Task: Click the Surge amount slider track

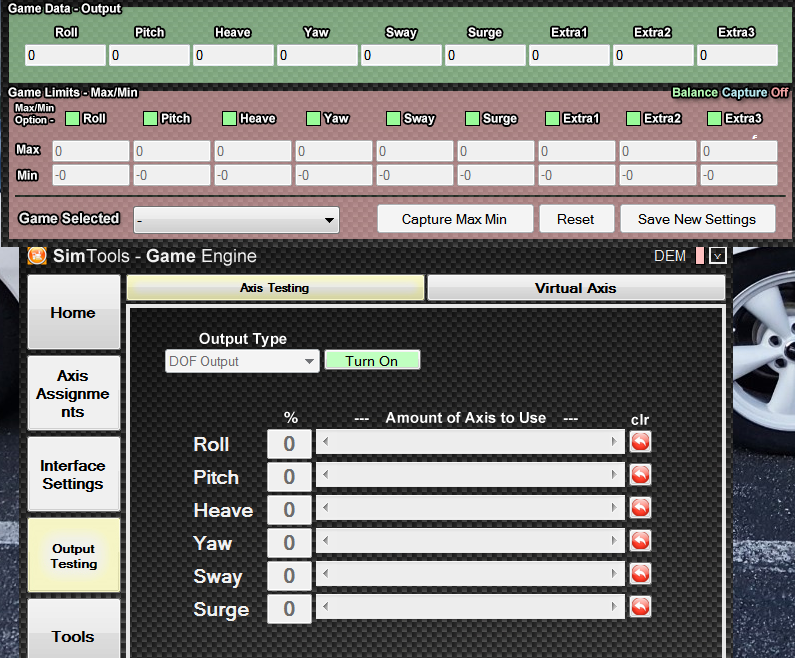Action: pyautogui.click(x=470, y=606)
